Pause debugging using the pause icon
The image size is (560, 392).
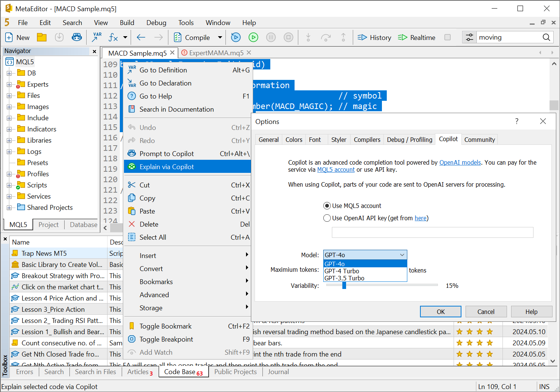pos(271,37)
